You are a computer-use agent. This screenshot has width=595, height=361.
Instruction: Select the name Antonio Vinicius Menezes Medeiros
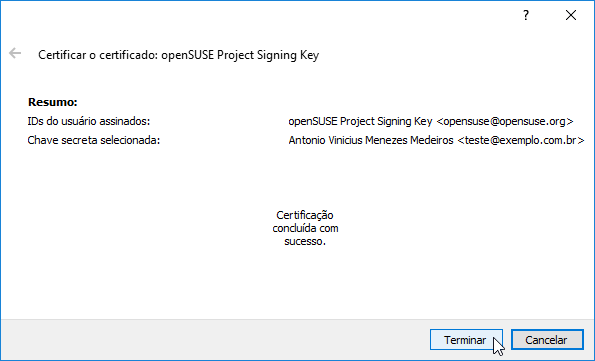(371, 140)
